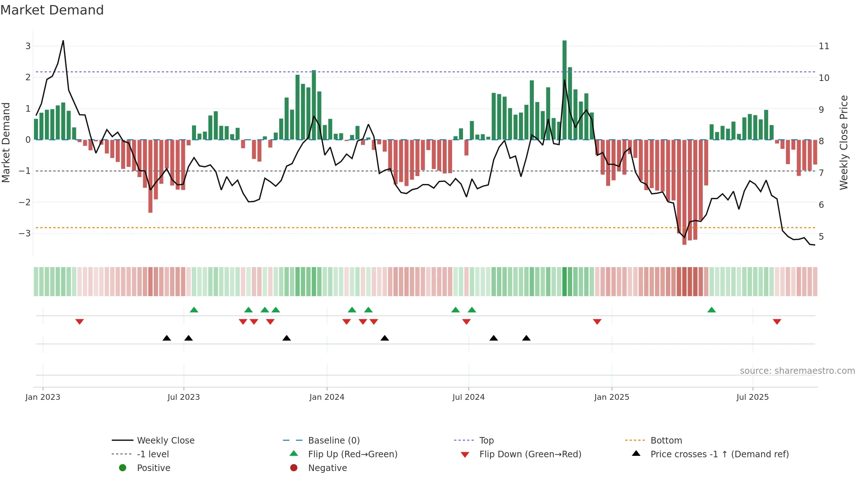Click the Jan 2023 axis label
This screenshot has width=868, height=488.
click(43, 397)
